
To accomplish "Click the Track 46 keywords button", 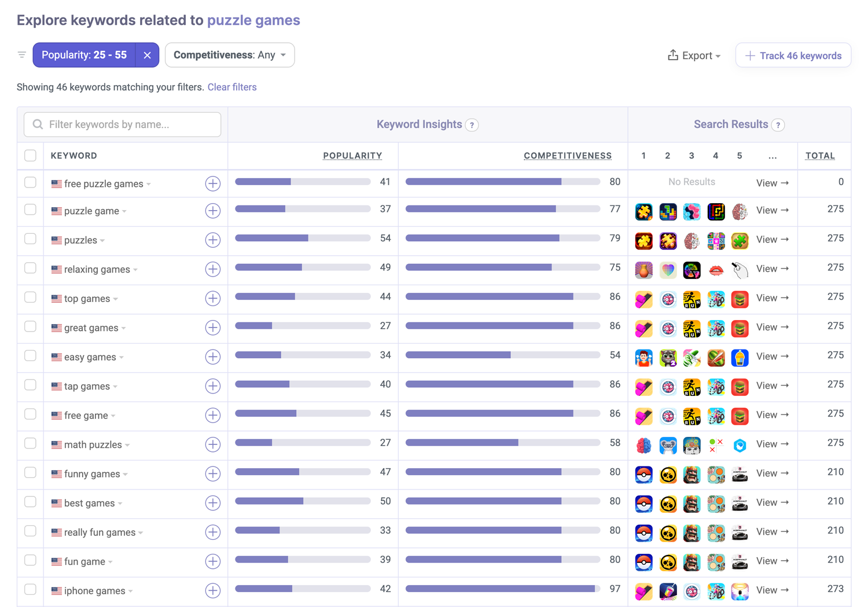I will pos(793,55).
